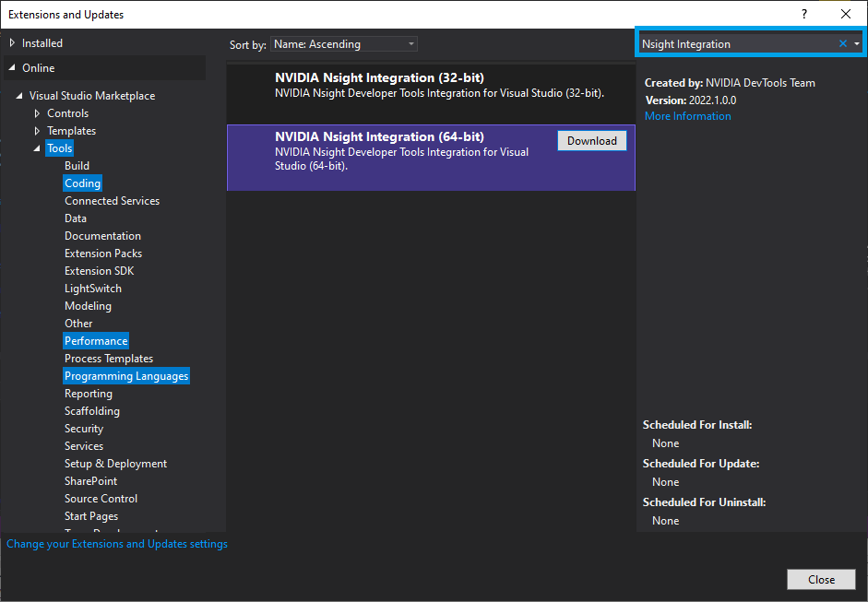Select the Coding category
This screenshot has height=602, width=868.
click(82, 183)
